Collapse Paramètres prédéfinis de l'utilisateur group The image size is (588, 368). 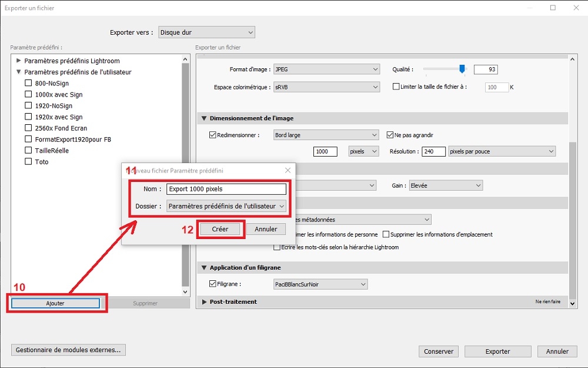(x=18, y=72)
